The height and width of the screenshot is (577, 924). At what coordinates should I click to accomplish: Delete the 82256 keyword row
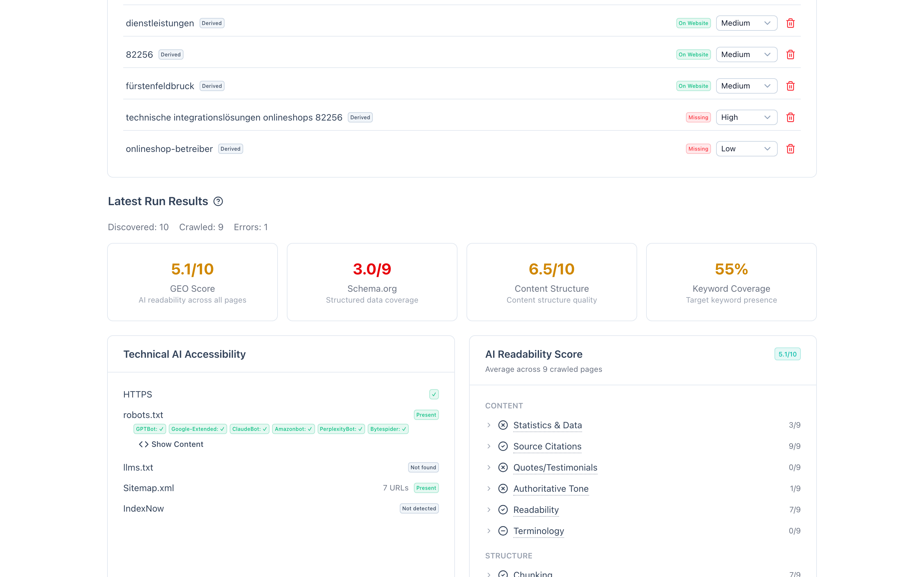click(x=790, y=54)
